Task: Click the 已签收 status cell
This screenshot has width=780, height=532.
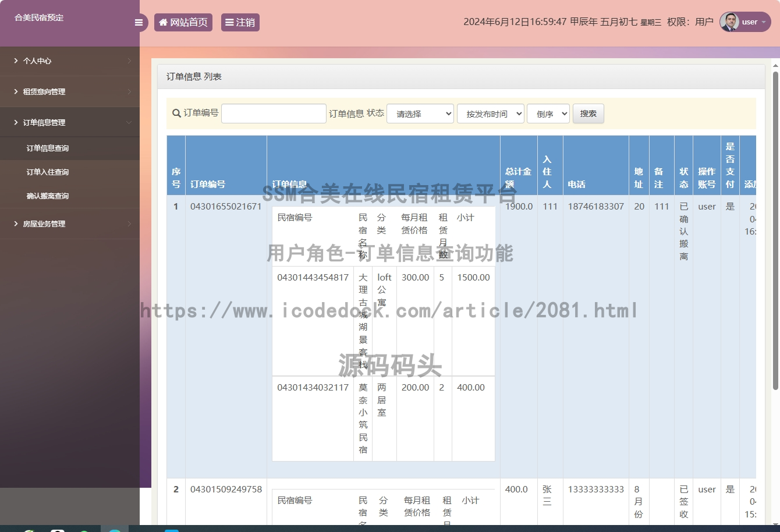Action: pyautogui.click(x=684, y=502)
